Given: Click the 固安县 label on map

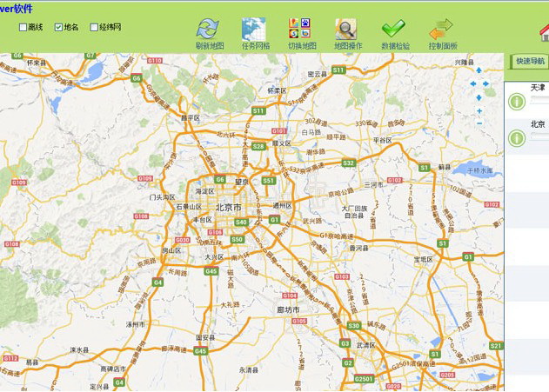Looking at the screenshot, I should [x=205, y=337].
